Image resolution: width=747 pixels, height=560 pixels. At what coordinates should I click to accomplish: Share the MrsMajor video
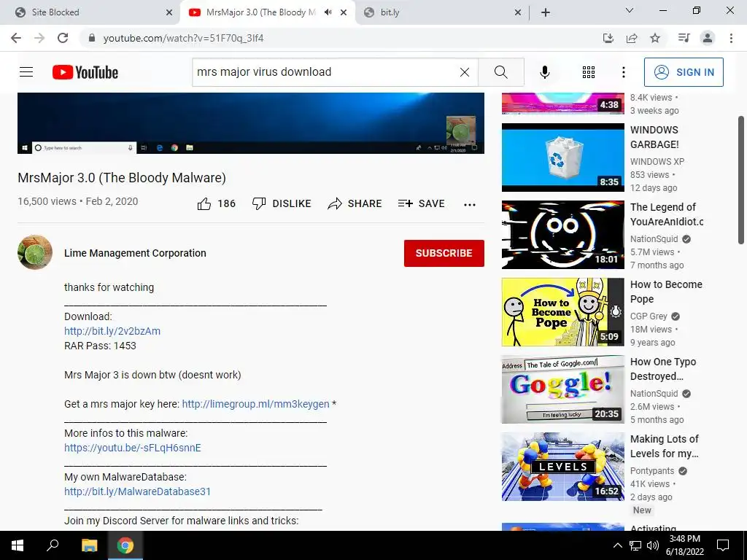tap(355, 204)
